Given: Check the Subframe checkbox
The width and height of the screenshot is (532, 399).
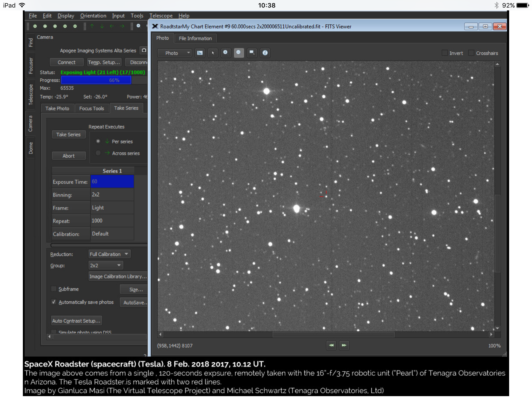Looking at the screenshot, I should click(x=54, y=289).
